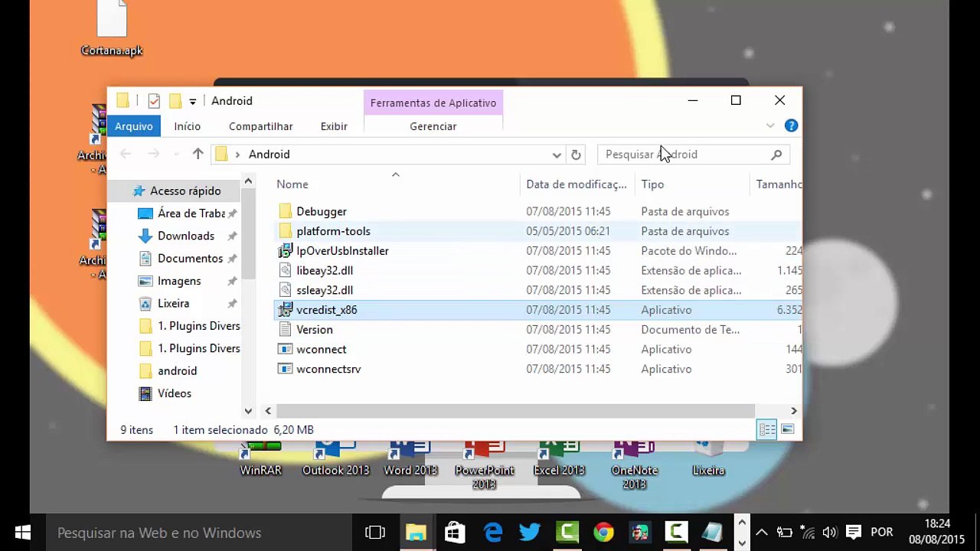Viewport: 980px width, 551px height.
Task: Open OneNote 2013 desktop shortcut
Action: click(x=634, y=465)
